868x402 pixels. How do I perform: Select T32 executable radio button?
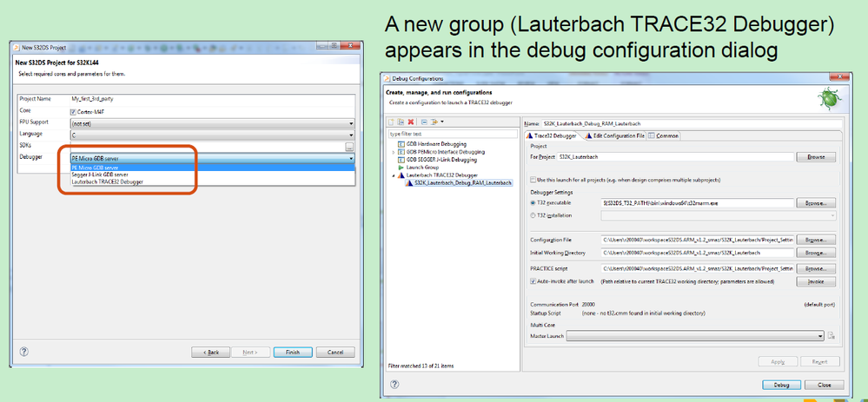[x=533, y=203]
